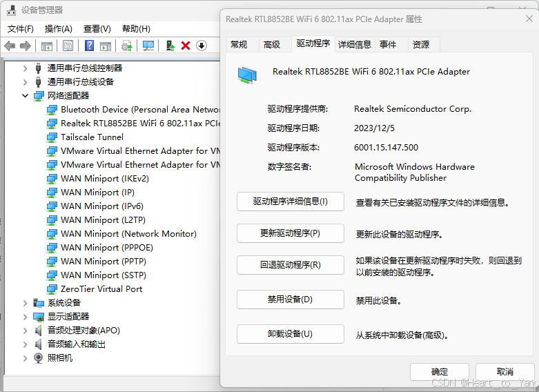This screenshot has width=539, height=392.
Task: Open the 文件(F) menu
Action: 21,29
